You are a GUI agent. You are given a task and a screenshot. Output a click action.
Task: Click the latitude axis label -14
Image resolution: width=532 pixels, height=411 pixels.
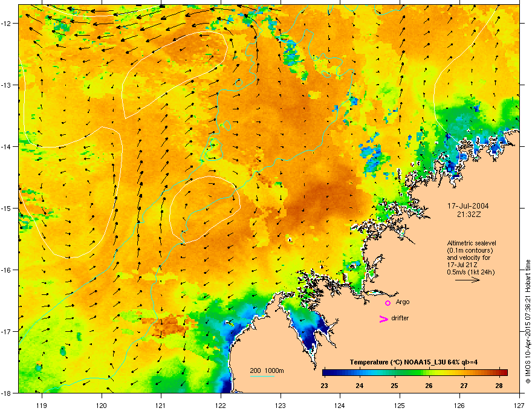7,147
